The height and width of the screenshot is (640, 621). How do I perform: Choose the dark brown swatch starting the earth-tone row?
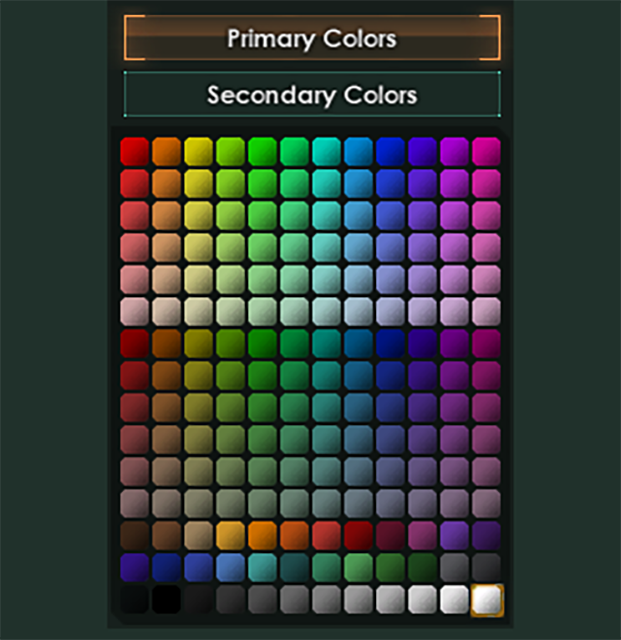click(134, 536)
